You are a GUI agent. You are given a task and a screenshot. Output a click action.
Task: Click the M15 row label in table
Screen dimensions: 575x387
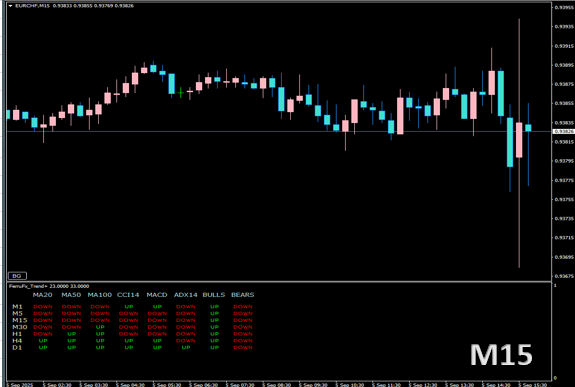[20, 320]
